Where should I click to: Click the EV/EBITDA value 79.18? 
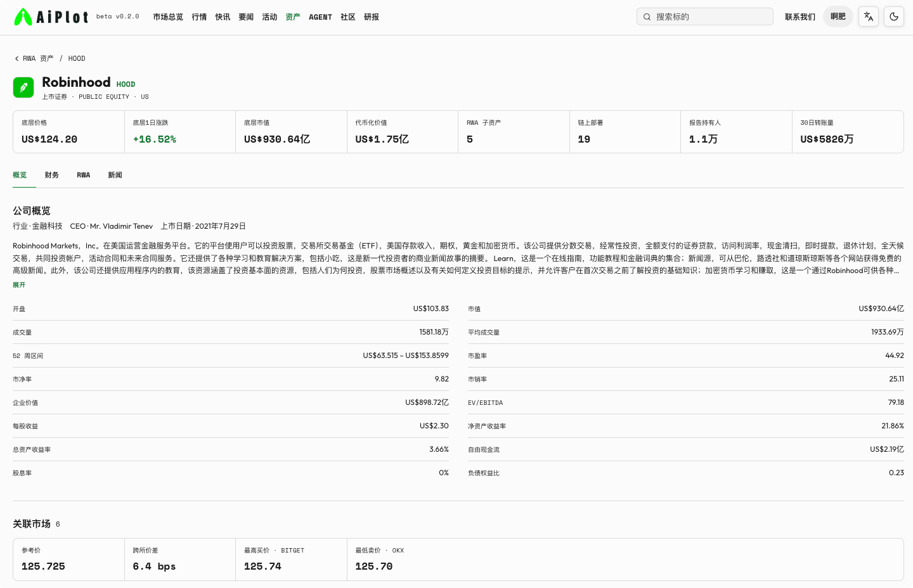[896, 402]
